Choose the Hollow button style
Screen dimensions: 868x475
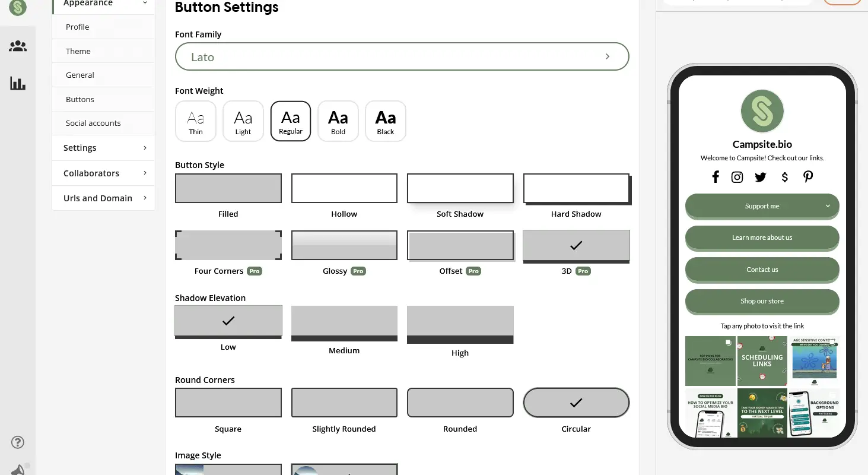(x=344, y=188)
